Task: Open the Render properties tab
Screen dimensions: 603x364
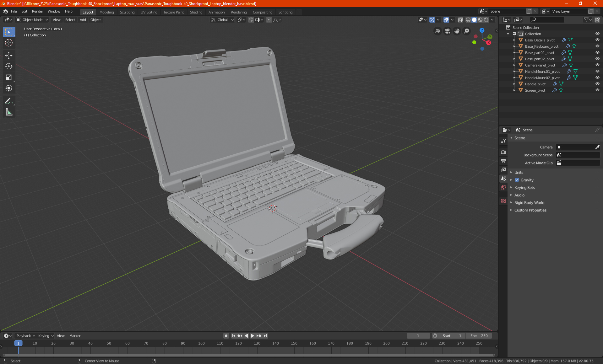Action: (503, 152)
